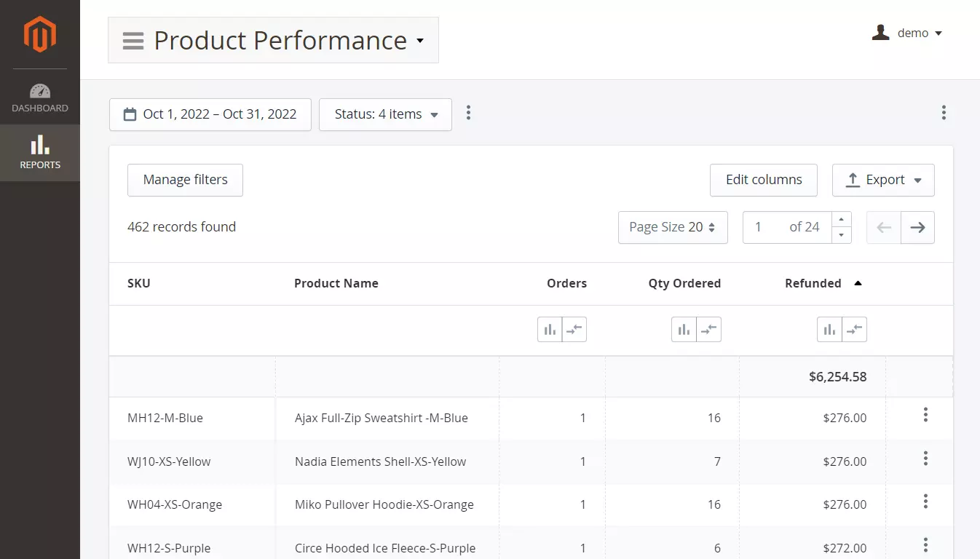Image resolution: width=980 pixels, height=559 pixels.
Task: Go to the next page arrow
Action: pos(917,227)
